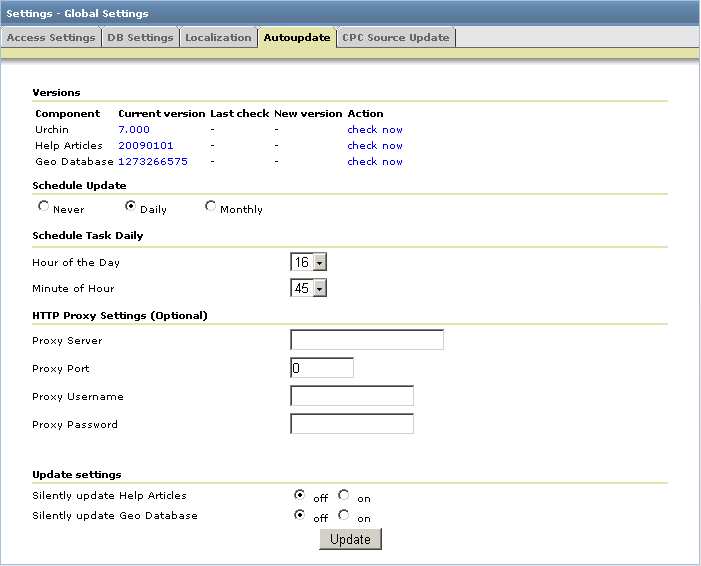
Task: Open the CPC Source Update tab
Action: tap(396, 37)
